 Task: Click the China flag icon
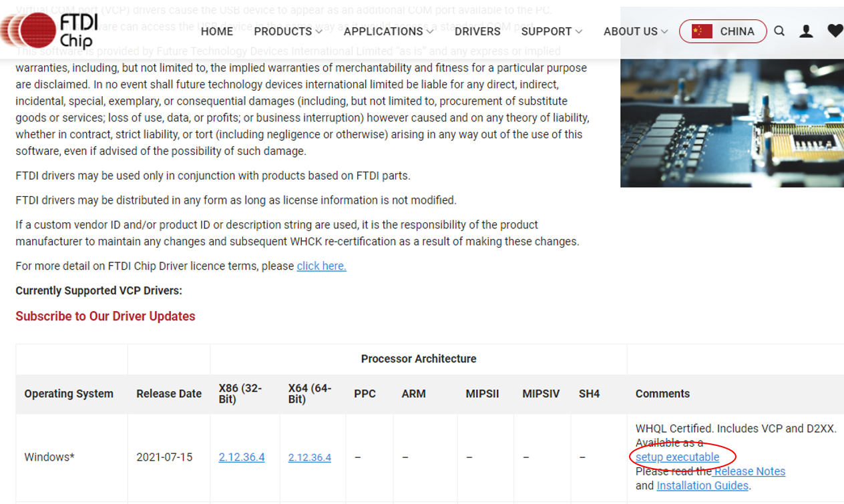pos(702,31)
